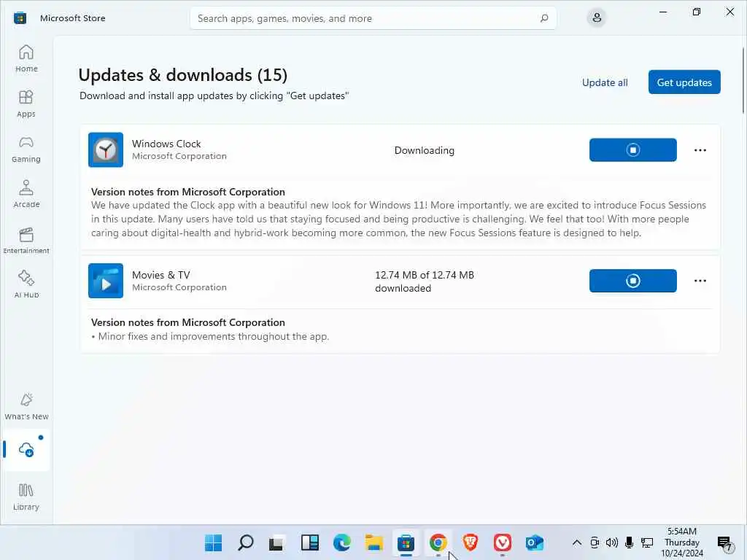Image resolution: width=747 pixels, height=560 pixels.
Task: Stop the Movies & TV download
Action: 632,281
